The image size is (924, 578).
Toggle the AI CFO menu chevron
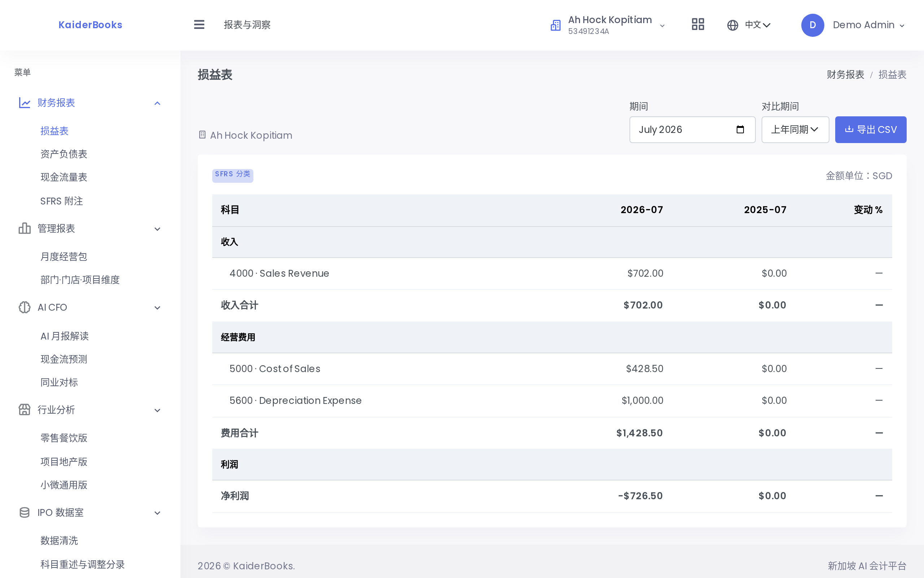coord(157,308)
